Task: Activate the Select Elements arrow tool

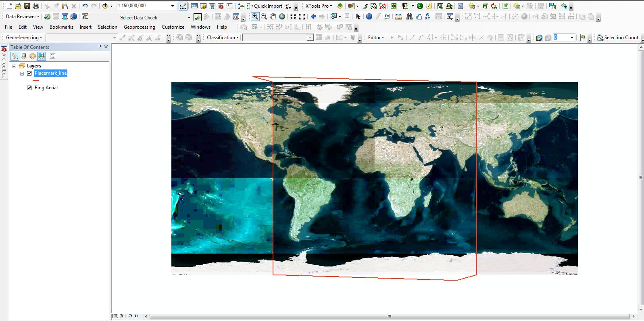Action: pos(358,17)
